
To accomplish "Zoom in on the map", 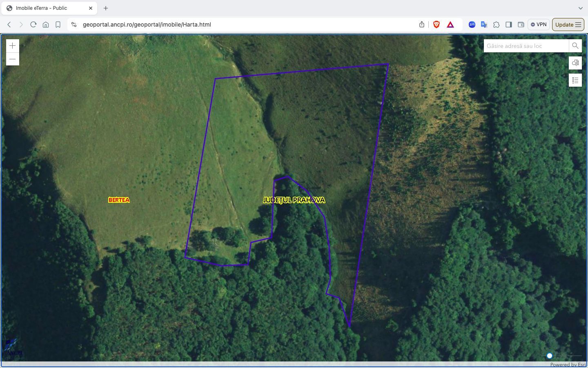I will pyautogui.click(x=12, y=45).
